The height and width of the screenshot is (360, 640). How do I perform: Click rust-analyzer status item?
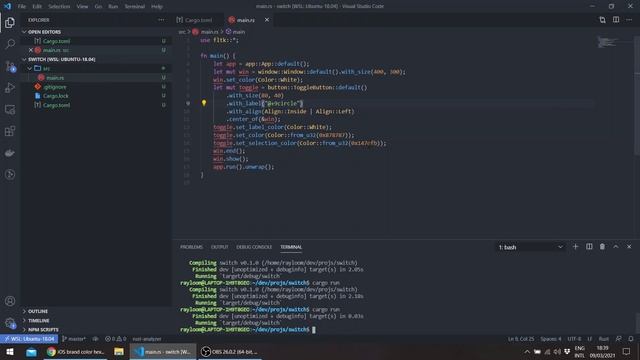tap(147, 339)
